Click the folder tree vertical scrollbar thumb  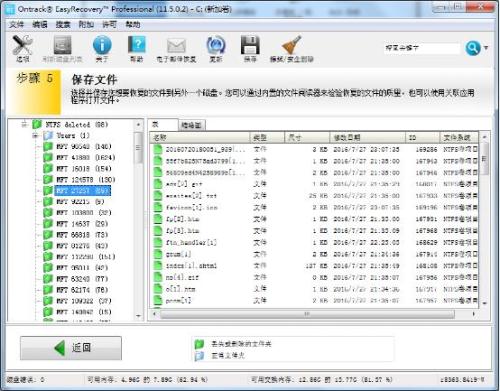(x=138, y=148)
